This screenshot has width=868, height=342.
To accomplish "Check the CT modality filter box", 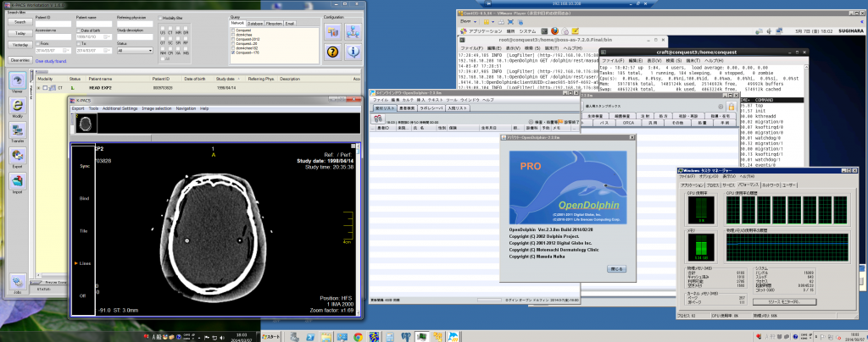I will 171,28.
